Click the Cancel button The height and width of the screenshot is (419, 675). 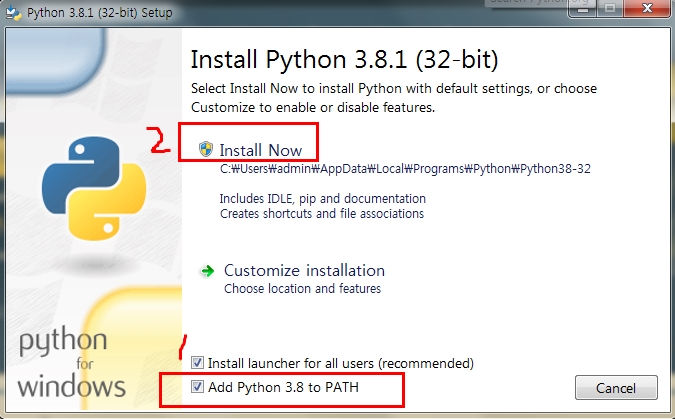[x=616, y=388]
